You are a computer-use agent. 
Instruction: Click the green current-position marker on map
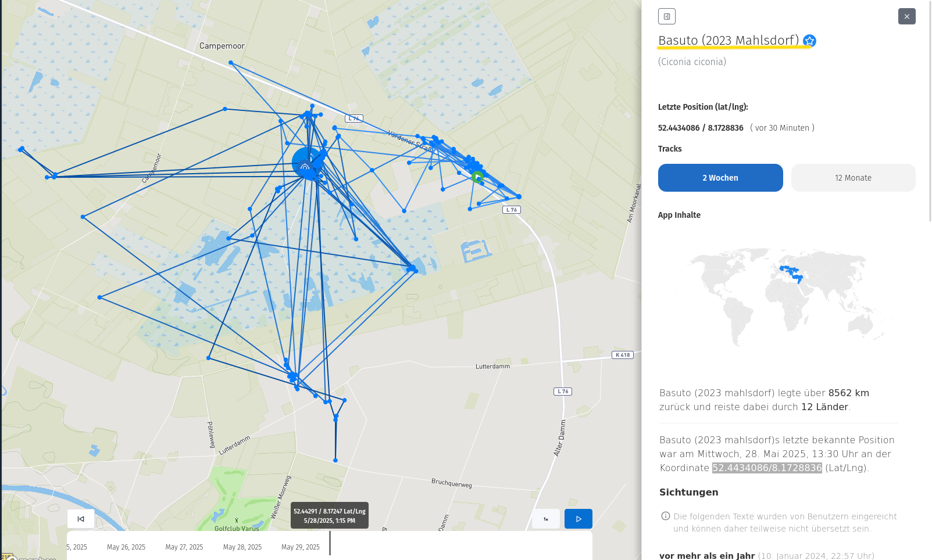click(477, 177)
